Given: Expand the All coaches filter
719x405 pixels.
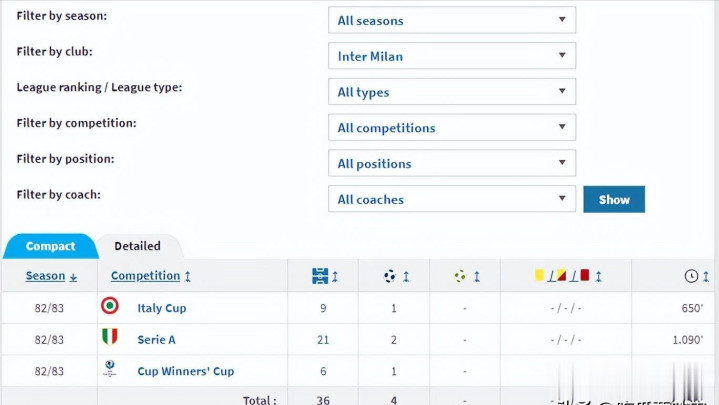Looking at the screenshot, I should 452,199.
